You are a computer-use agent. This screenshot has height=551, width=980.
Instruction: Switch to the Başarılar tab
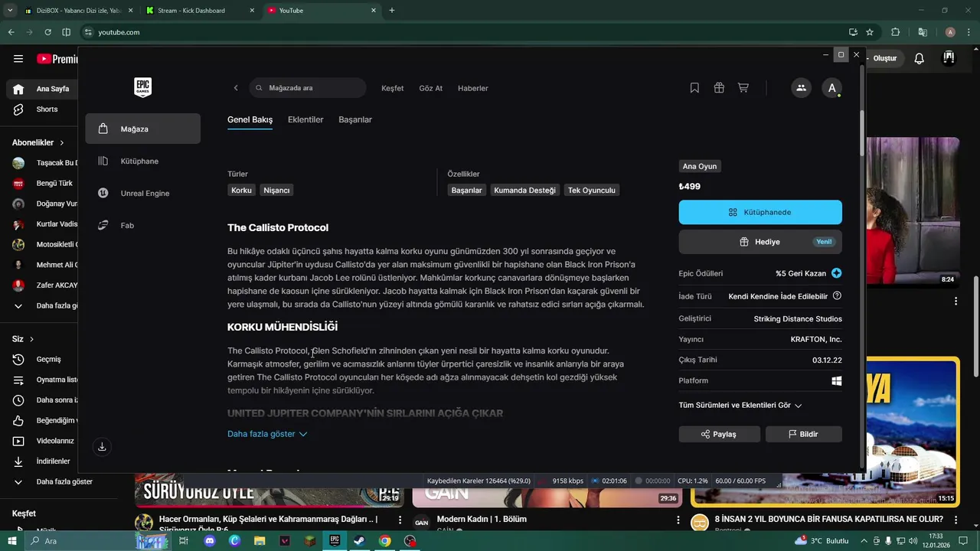coord(355,120)
